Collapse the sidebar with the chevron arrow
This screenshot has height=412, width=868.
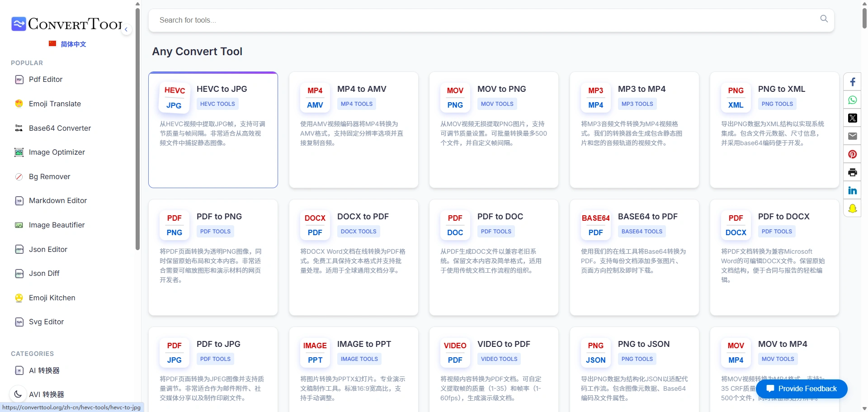tap(126, 29)
